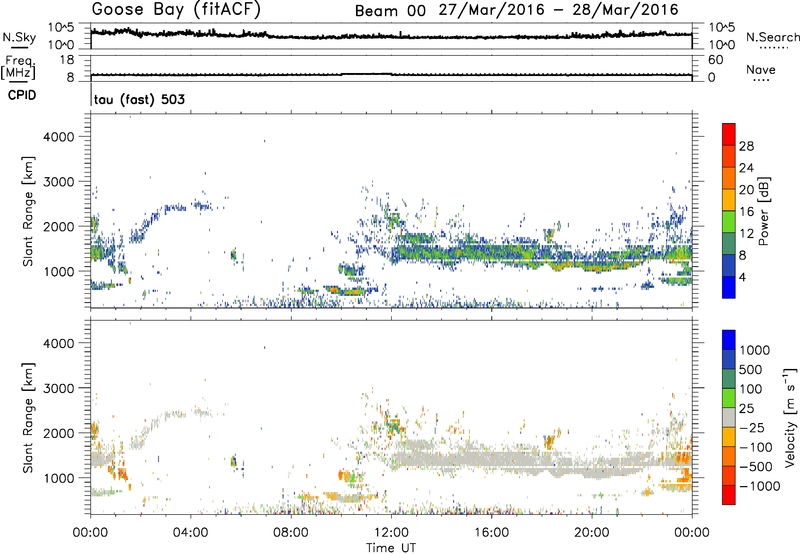Screen dimensions: 800x554
Task: Click the Nave legend label
Action: [761, 70]
